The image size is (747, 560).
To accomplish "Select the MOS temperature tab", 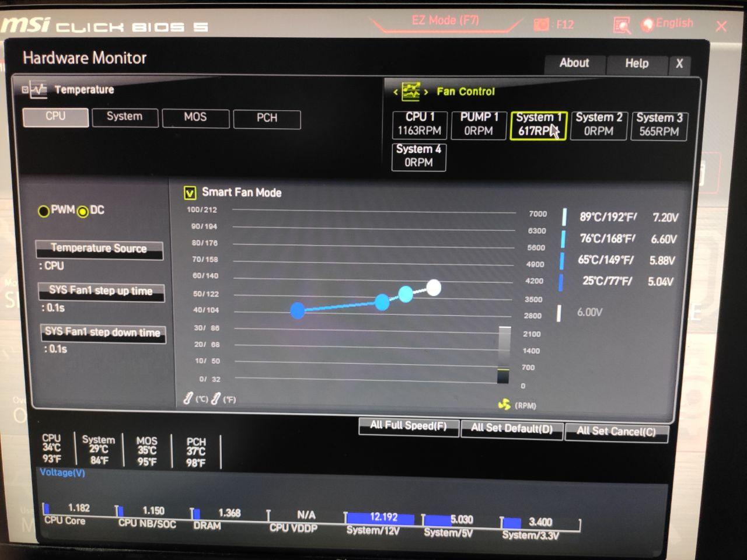I will [x=196, y=118].
